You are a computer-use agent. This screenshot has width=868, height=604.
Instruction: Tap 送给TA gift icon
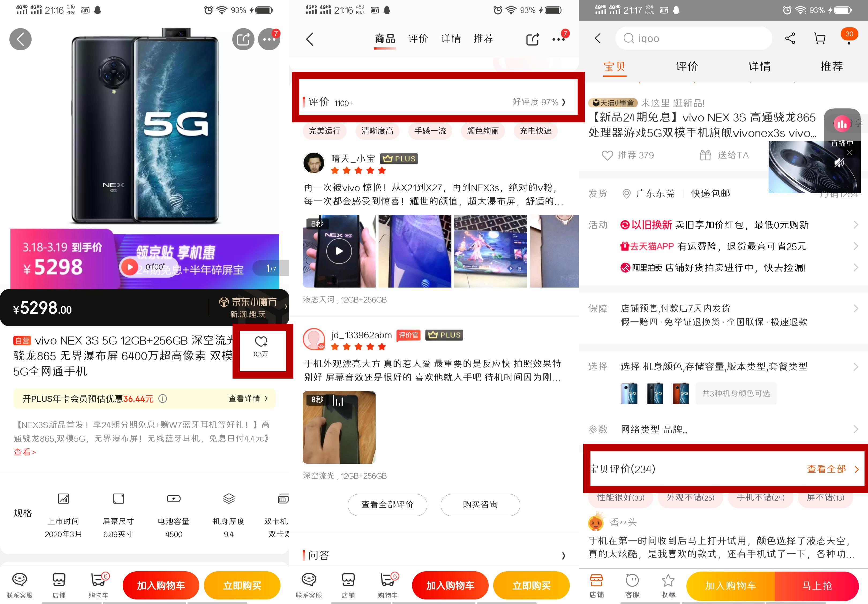click(705, 155)
